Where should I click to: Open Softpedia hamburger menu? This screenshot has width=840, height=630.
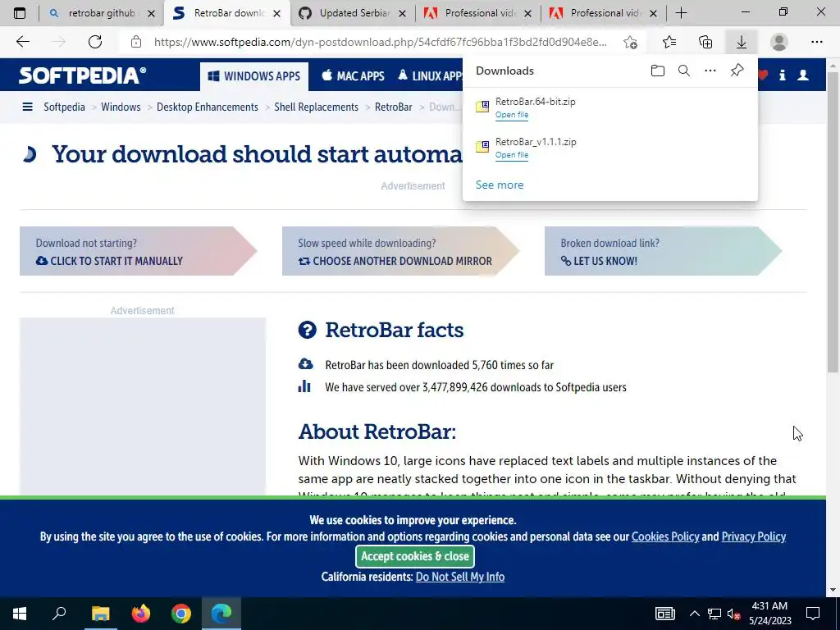(27, 107)
